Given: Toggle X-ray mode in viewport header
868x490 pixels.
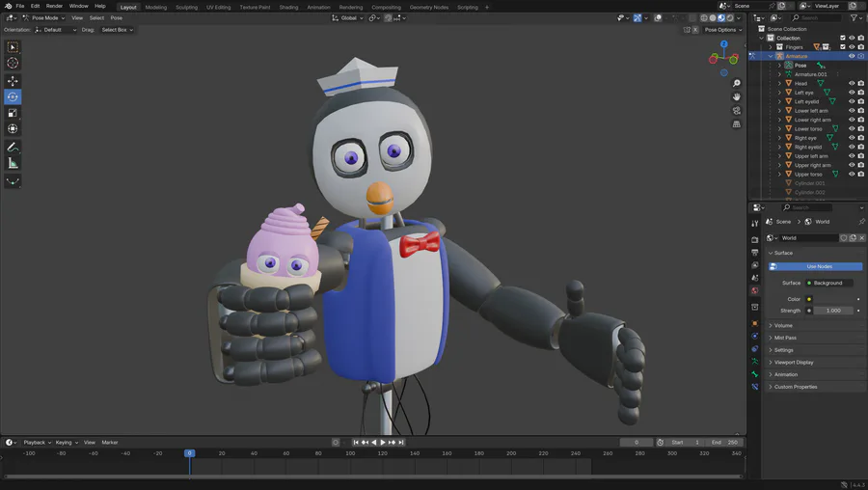Looking at the screenshot, I should click(692, 17).
